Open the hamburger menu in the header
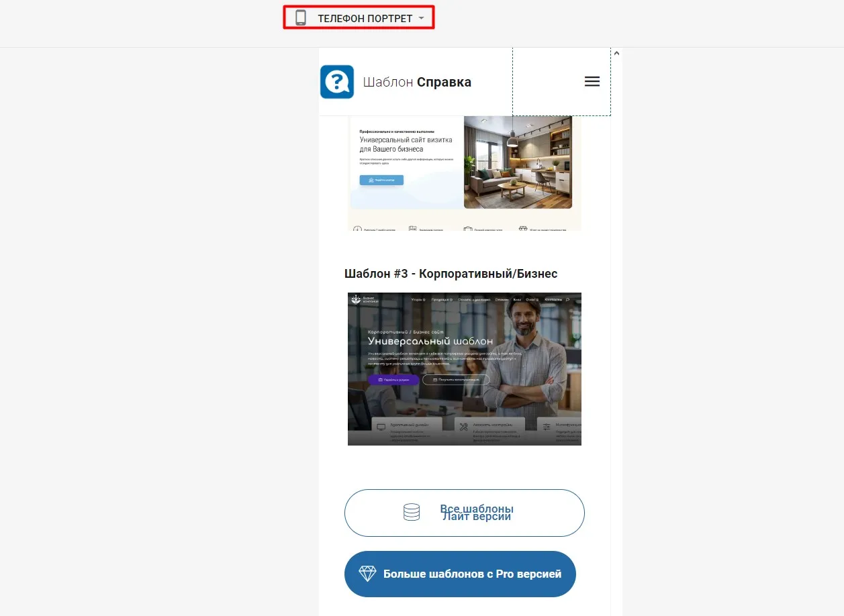Screen dimensions: 844x616 click(x=592, y=82)
